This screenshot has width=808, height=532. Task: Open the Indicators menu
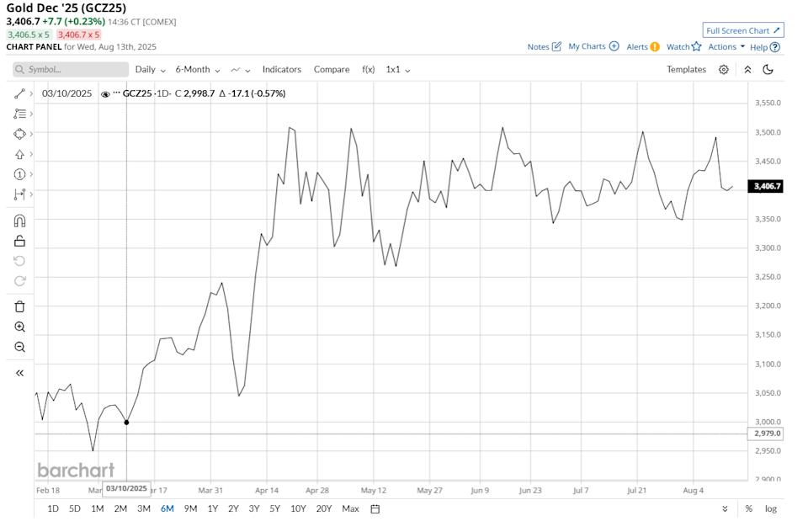tap(281, 70)
